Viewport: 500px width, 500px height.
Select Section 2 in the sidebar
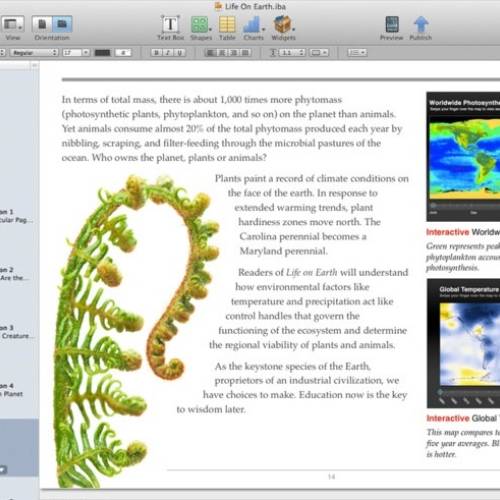point(14,274)
